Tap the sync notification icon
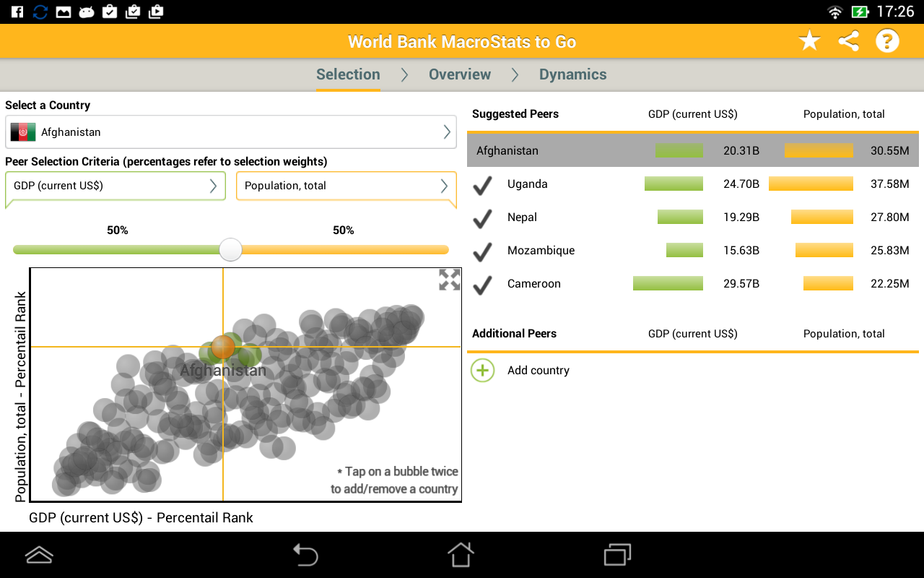 click(40, 12)
